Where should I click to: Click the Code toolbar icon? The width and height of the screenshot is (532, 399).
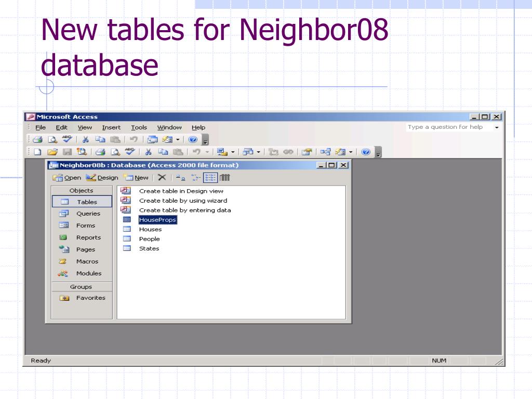click(273, 152)
